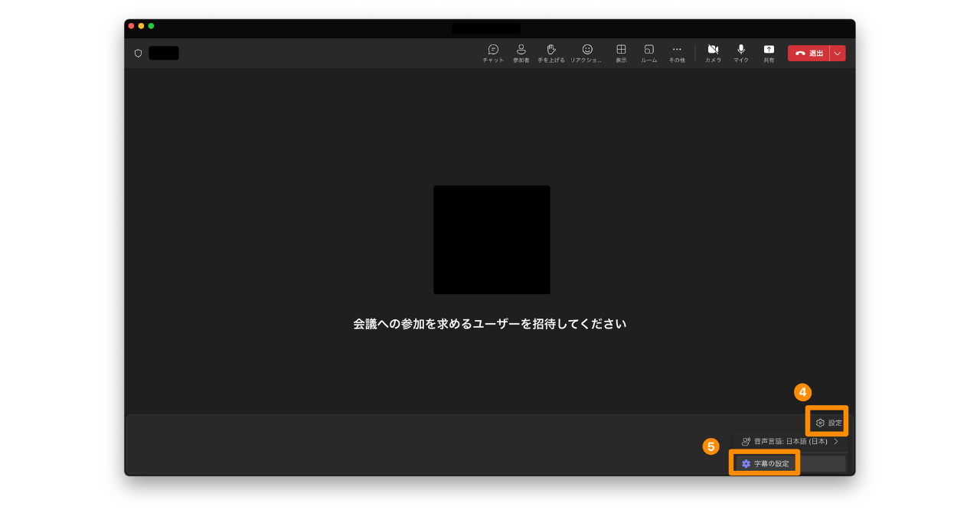
Task: Click the blacked-out participant video tile
Action: [x=492, y=240]
